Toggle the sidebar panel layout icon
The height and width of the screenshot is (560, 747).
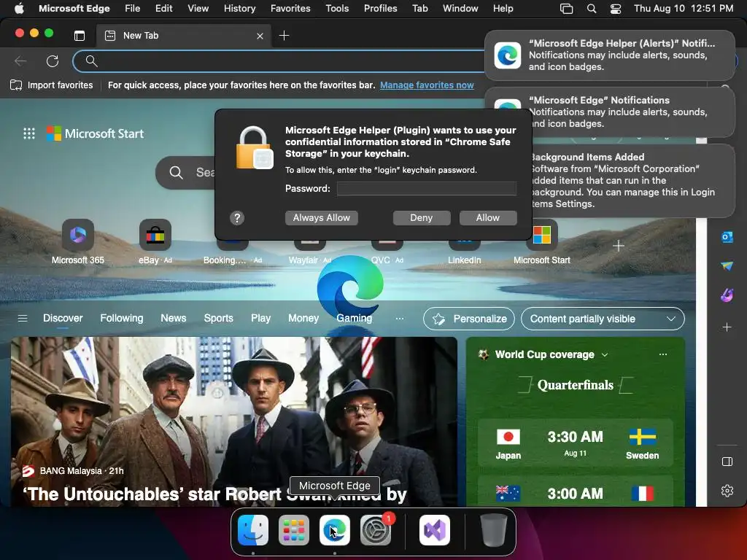pos(727,462)
